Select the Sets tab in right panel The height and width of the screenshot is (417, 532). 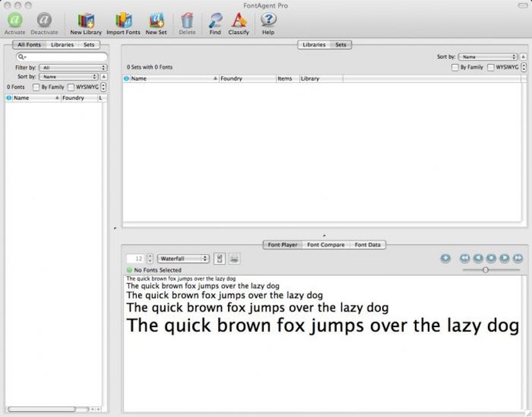point(341,45)
